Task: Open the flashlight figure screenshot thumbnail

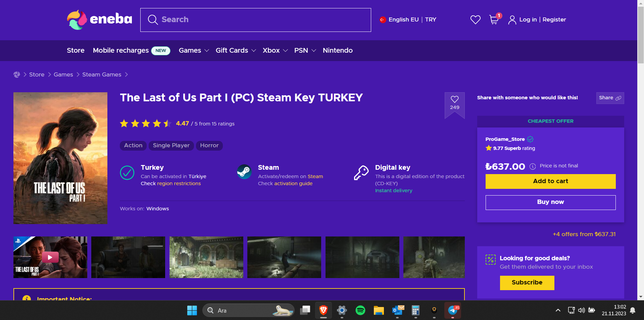Action: tap(284, 257)
